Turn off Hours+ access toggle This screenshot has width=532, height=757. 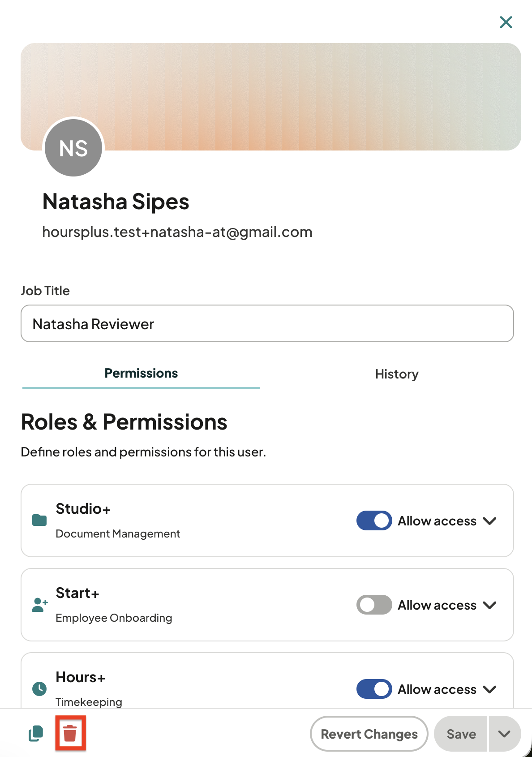tap(374, 689)
